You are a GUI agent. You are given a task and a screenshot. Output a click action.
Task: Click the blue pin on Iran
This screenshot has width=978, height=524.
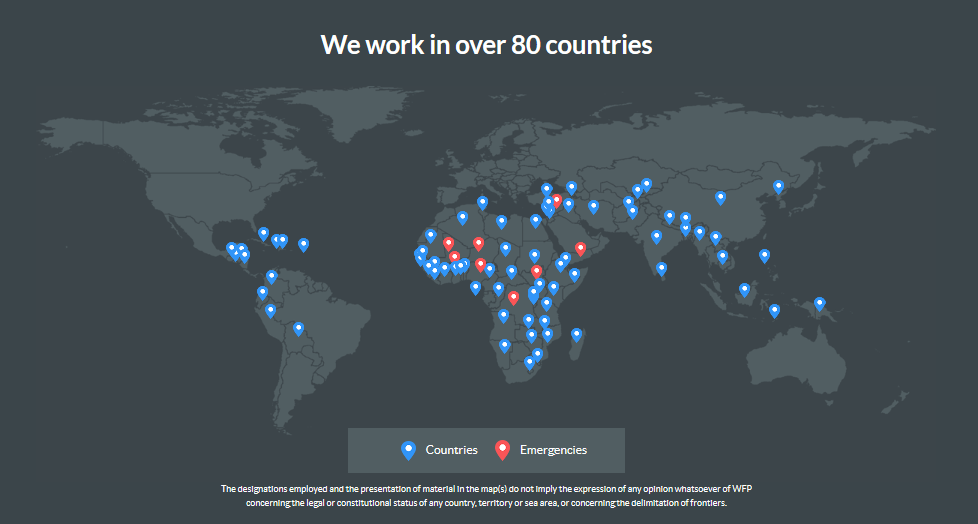click(594, 206)
